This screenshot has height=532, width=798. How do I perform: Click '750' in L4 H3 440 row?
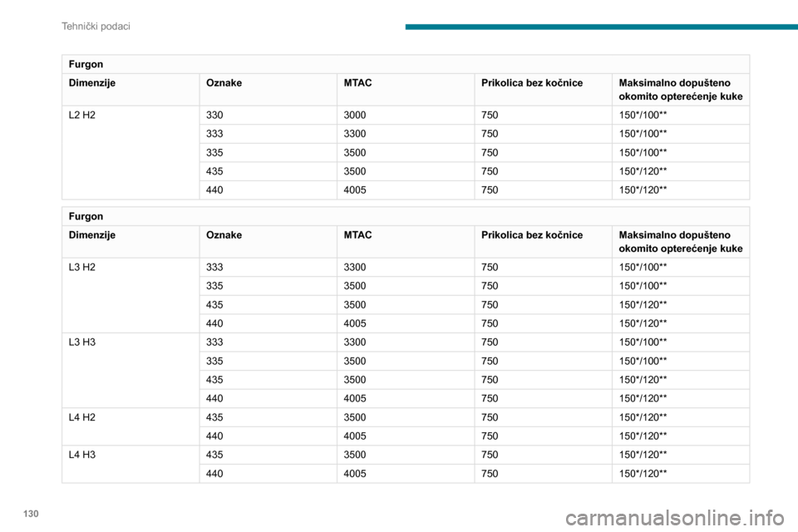(490, 474)
